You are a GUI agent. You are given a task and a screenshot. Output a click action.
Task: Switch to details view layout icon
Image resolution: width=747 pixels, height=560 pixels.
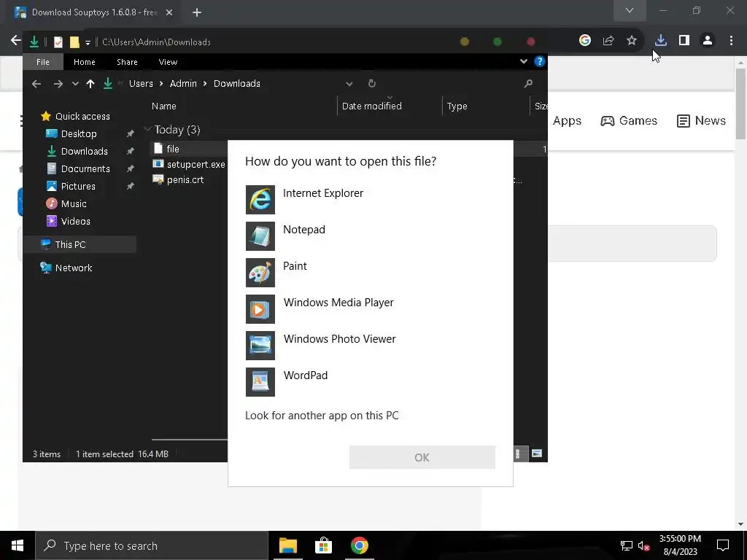[x=518, y=454]
